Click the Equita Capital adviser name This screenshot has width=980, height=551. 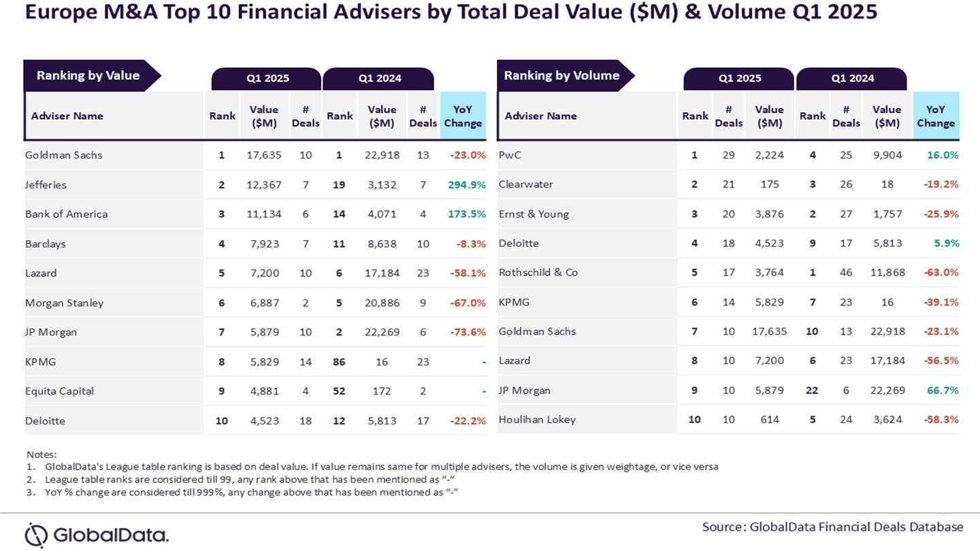(x=59, y=391)
